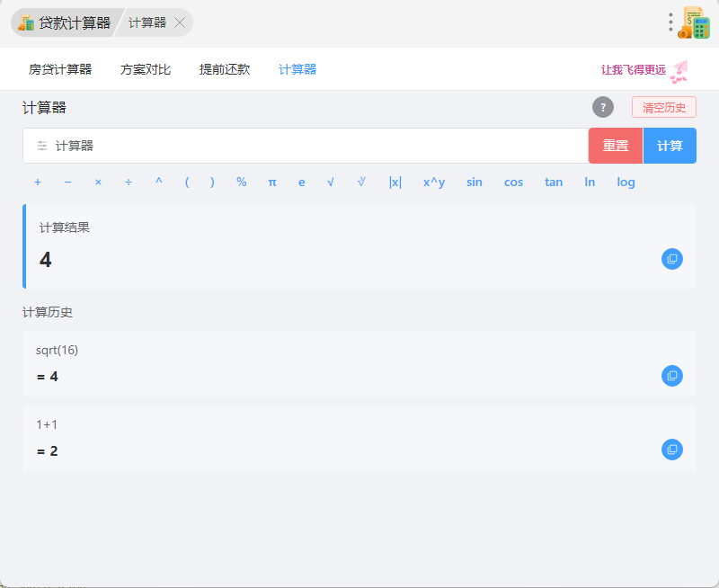Screen dimensions: 719x588
Task: Insert the multiplication × operator
Action: (98, 183)
